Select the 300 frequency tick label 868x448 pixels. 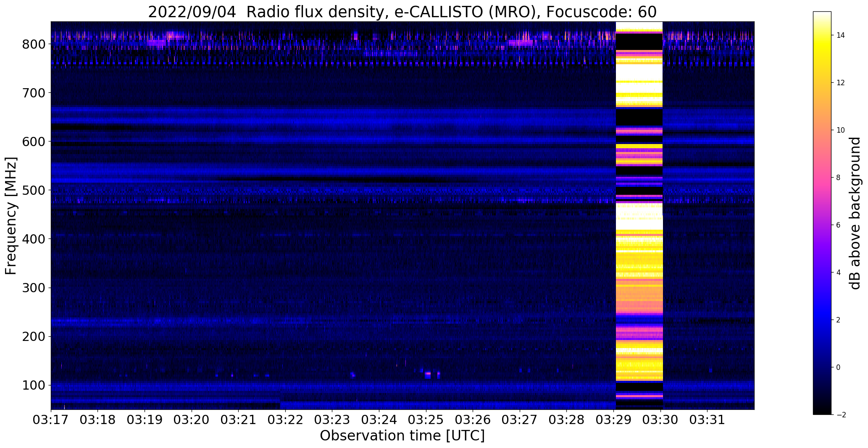34,288
